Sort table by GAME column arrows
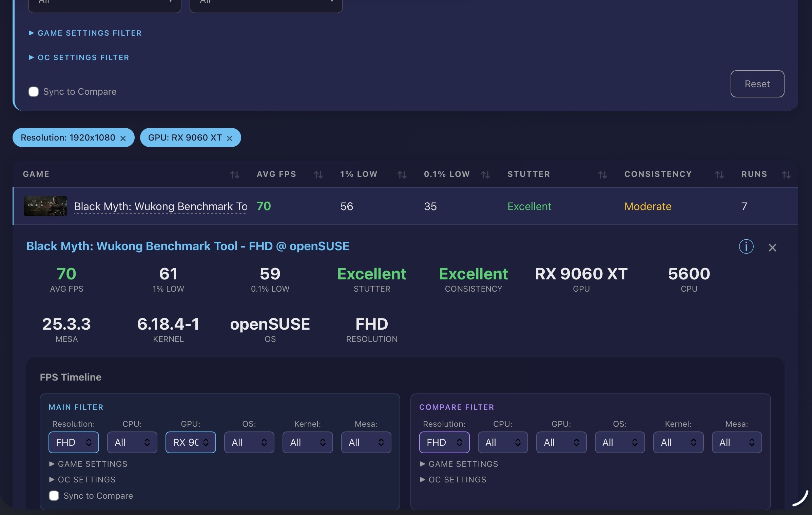 [x=235, y=174]
